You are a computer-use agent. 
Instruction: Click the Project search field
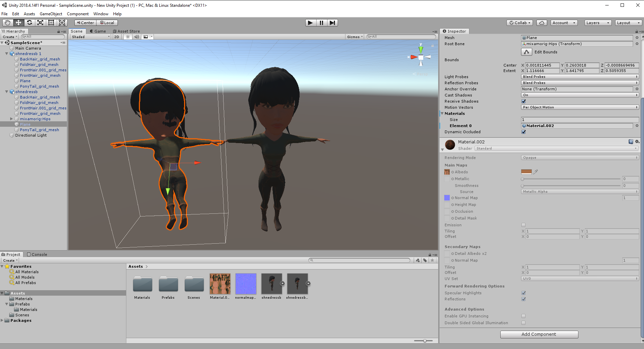click(x=359, y=260)
